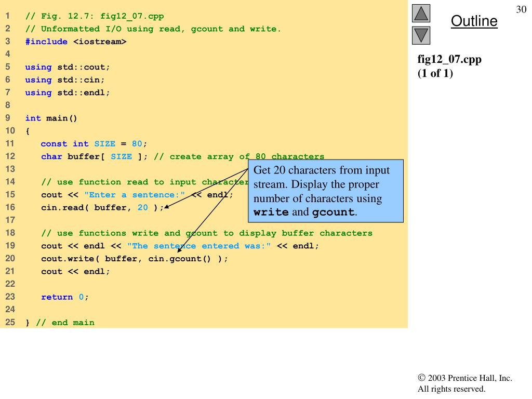Click the slide number 30

(x=521, y=9)
